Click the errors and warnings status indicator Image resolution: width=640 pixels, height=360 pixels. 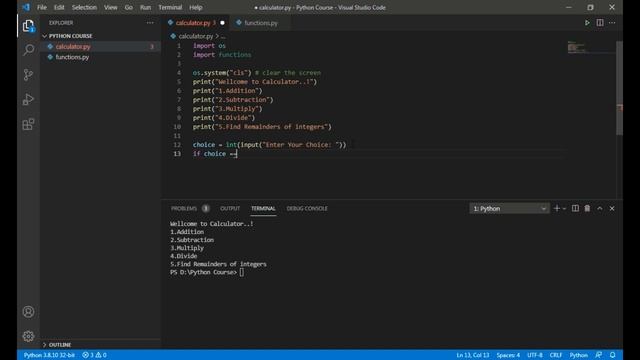pyautogui.click(x=94, y=355)
